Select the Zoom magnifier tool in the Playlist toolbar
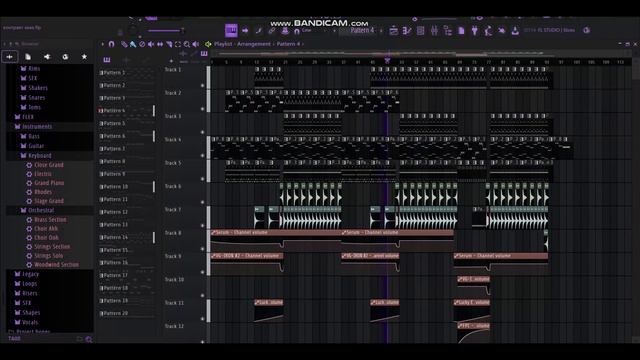This screenshot has height=360, width=640. point(187,44)
